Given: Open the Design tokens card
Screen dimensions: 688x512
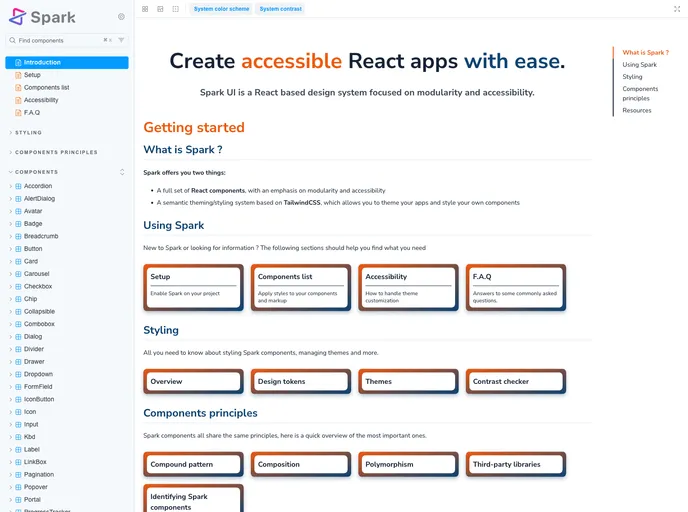Looking at the screenshot, I should tap(301, 382).
